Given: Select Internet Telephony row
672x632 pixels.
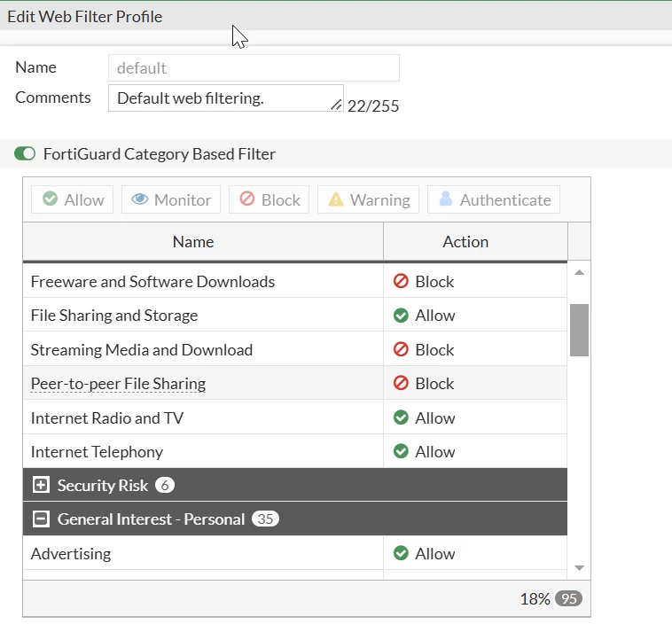Looking at the screenshot, I should click(x=295, y=451).
